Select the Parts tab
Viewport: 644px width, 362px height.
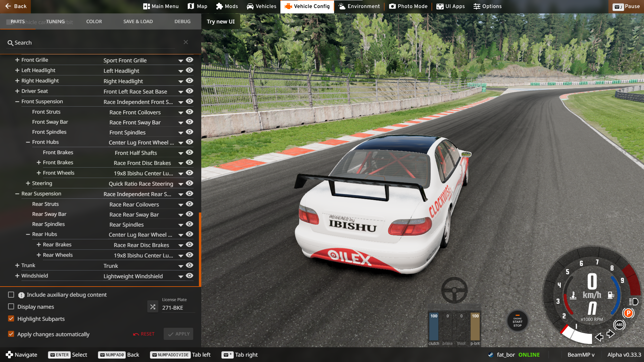click(x=18, y=21)
